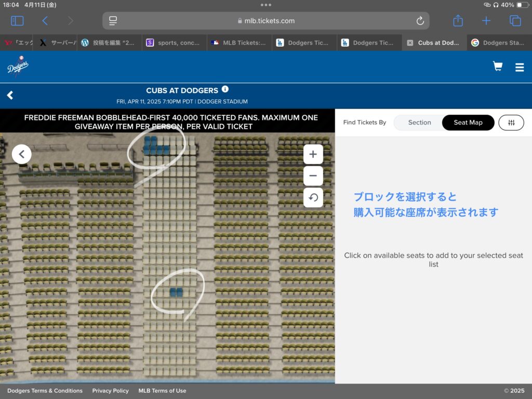This screenshot has height=399, width=532.
Task: Show event info for Cubs at Dodgers
Action: (x=225, y=89)
